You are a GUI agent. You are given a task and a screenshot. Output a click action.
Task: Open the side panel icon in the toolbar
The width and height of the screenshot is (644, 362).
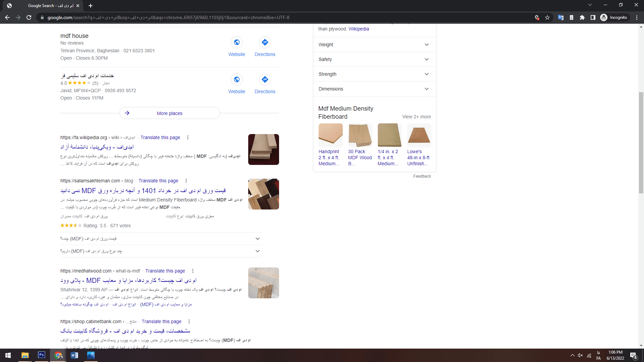point(593,17)
